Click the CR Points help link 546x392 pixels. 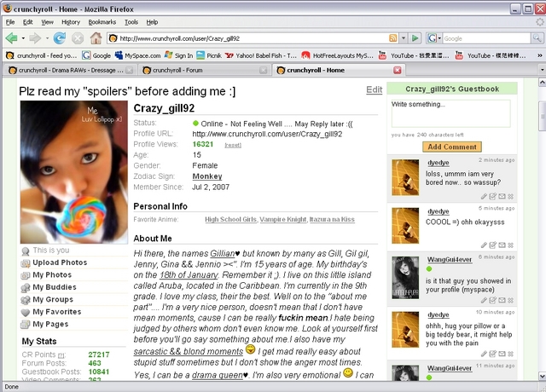61,355
